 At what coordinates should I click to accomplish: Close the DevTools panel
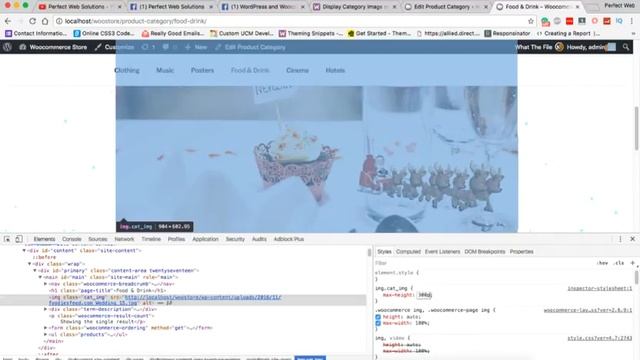[x=633, y=239]
